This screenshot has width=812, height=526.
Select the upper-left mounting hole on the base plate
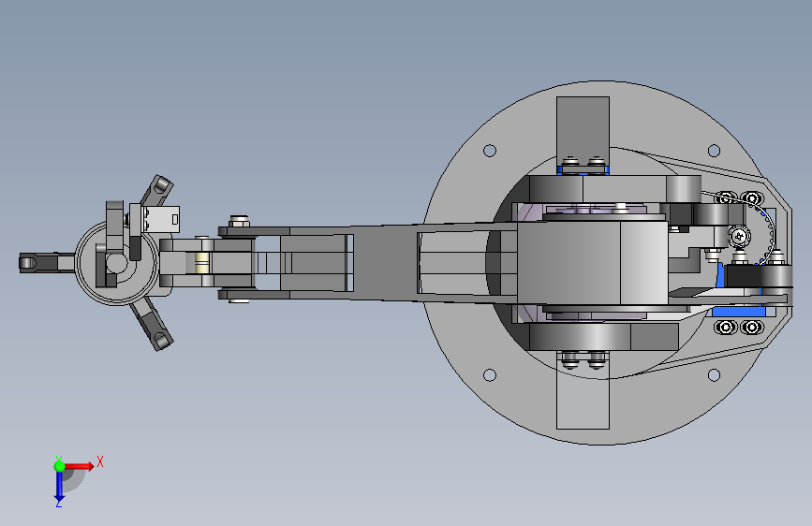click(x=490, y=151)
